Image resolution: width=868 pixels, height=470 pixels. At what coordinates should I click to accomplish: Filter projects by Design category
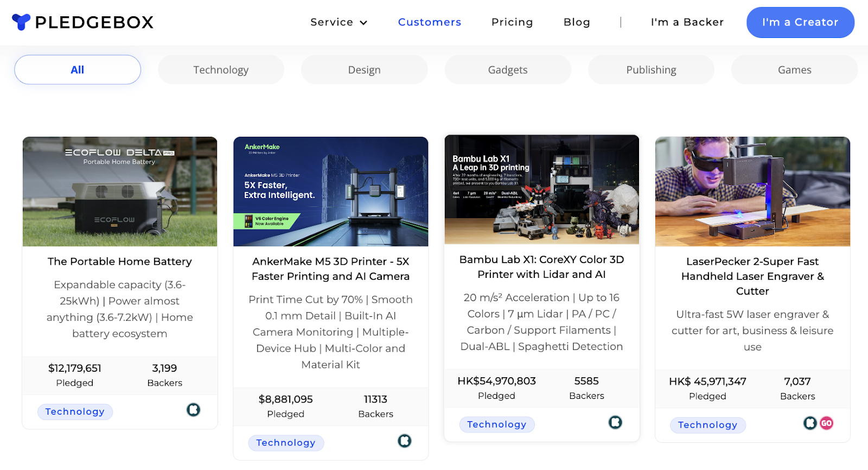click(364, 69)
